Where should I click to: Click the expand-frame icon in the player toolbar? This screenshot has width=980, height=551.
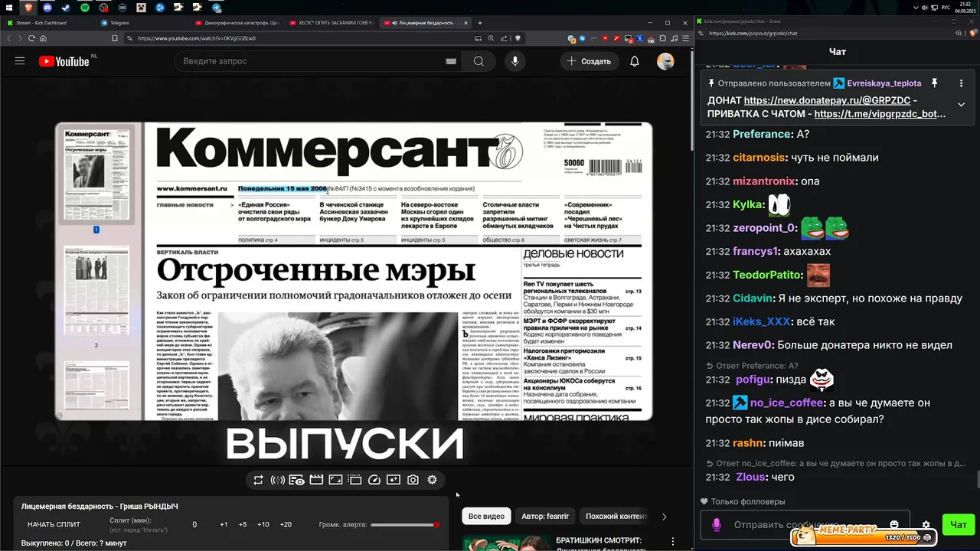tap(335, 480)
